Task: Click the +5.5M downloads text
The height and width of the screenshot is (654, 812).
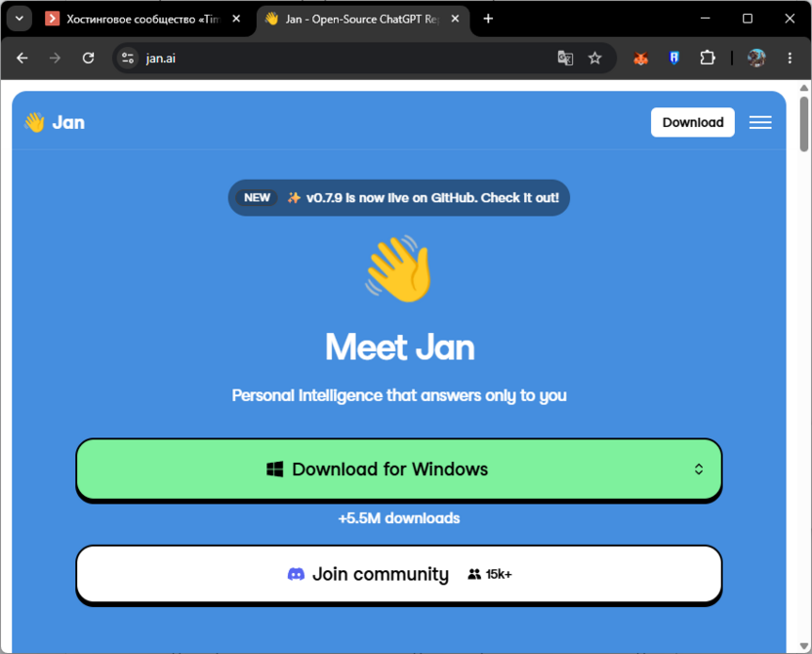Action: point(399,518)
